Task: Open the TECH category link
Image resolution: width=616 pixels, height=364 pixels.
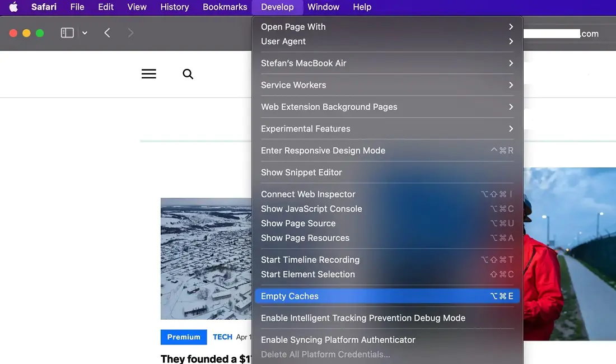Action: [222, 337]
